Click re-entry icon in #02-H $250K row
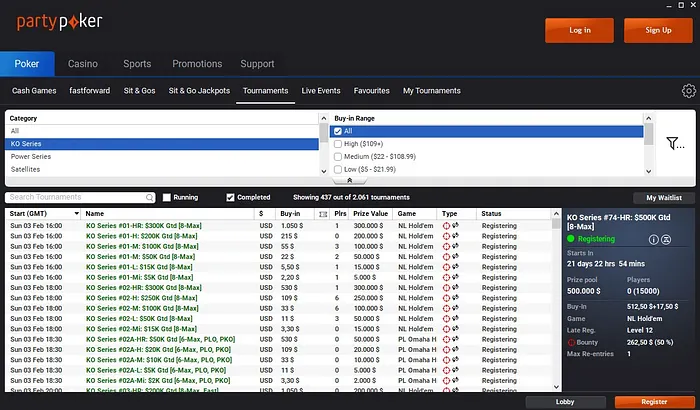Image resolution: width=700 pixels, height=410 pixels. click(455, 298)
